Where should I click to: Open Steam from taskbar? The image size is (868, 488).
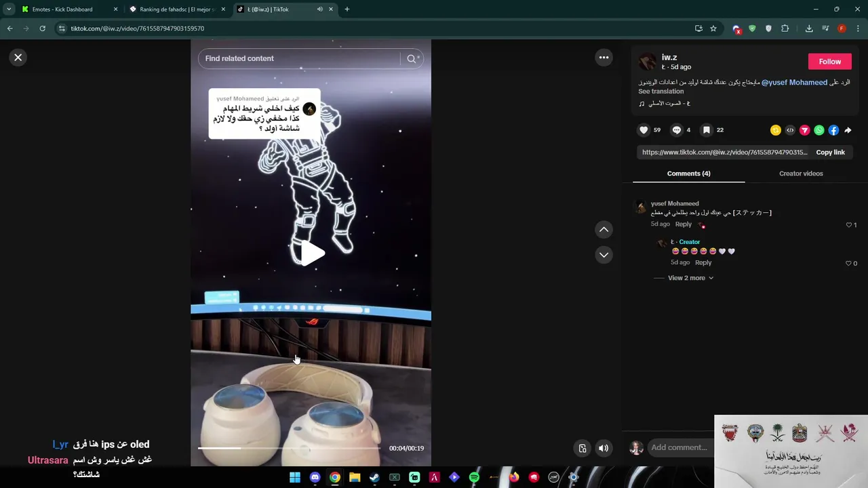click(x=374, y=477)
